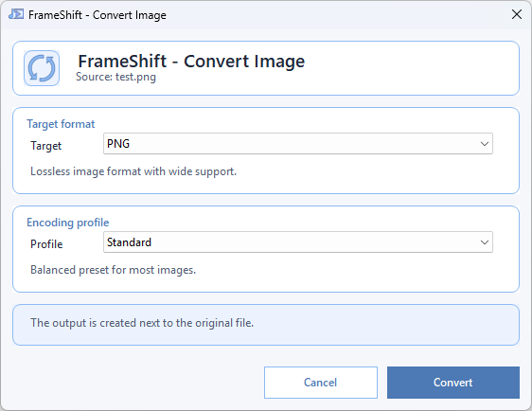The height and width of the screenshot is (411, 532).
Task: Open the Profile dropdown showing Standard
Action: [298, 242]
